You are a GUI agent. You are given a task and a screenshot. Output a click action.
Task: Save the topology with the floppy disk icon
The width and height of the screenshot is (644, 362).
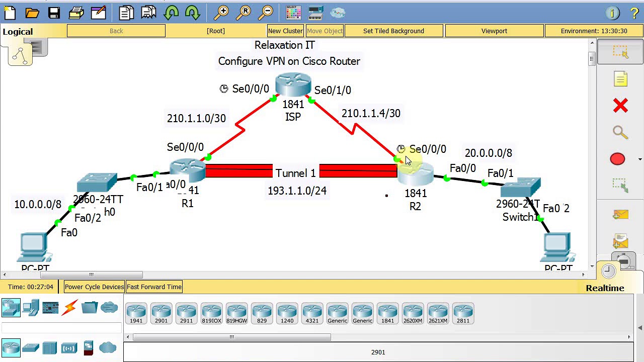pyautogui.click(x=54, y=13)
